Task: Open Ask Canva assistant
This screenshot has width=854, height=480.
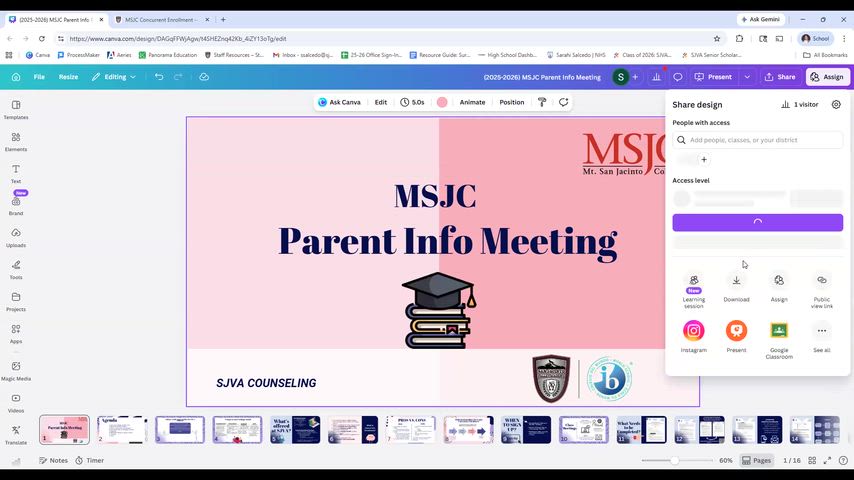Action: (x=339, y=102)
